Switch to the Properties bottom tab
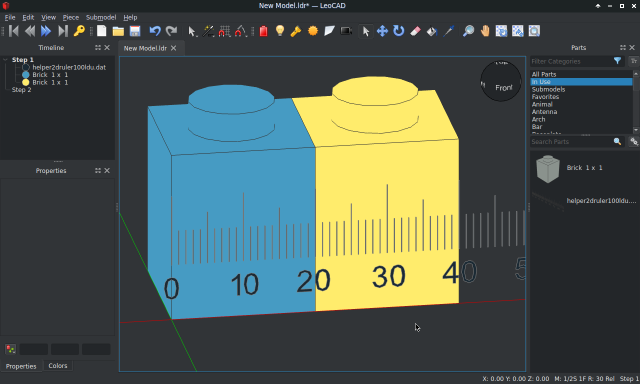This screenshot has width=640, height=384. pos(21,366)
